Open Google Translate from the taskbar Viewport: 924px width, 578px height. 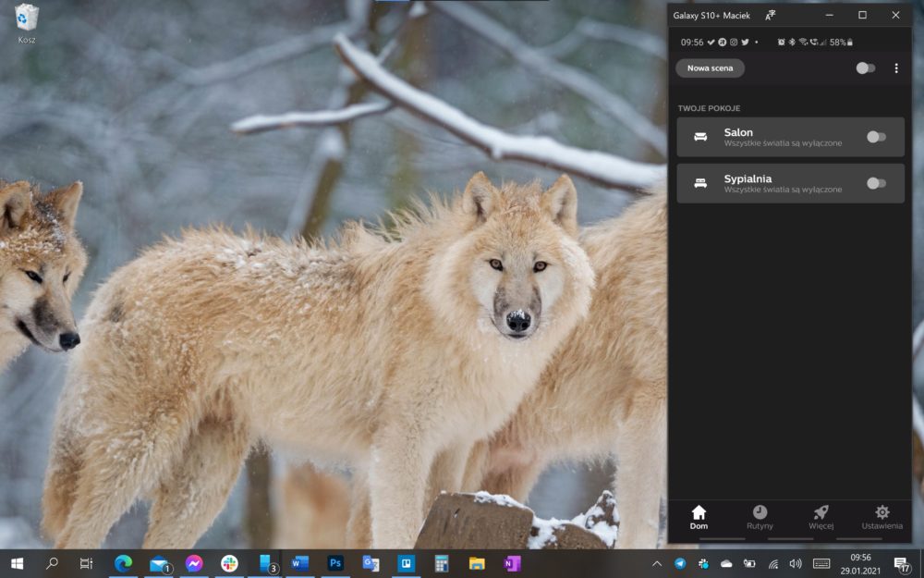(371, 564)
